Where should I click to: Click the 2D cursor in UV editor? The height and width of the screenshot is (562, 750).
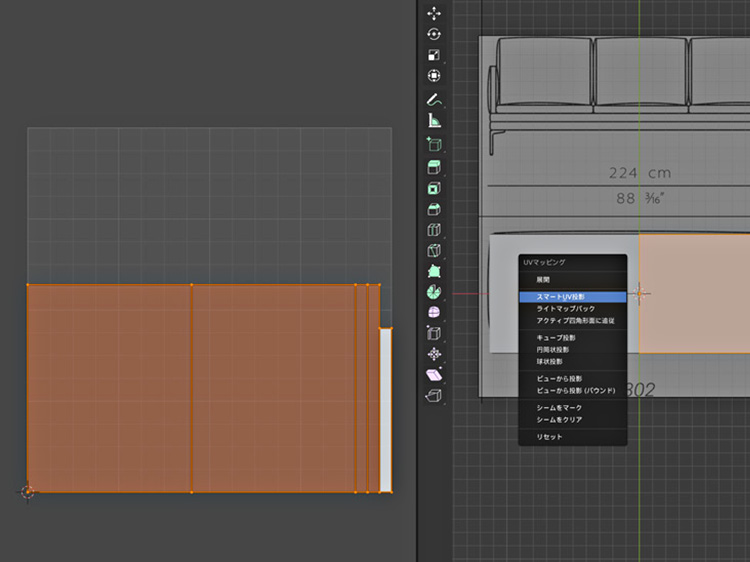pyautogui.click(x=27, y=492)
